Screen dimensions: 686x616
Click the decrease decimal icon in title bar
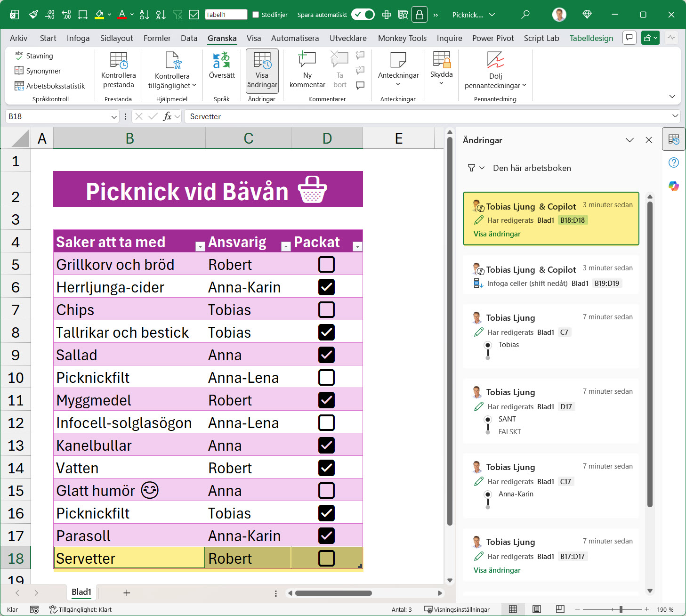click(50, 15)
